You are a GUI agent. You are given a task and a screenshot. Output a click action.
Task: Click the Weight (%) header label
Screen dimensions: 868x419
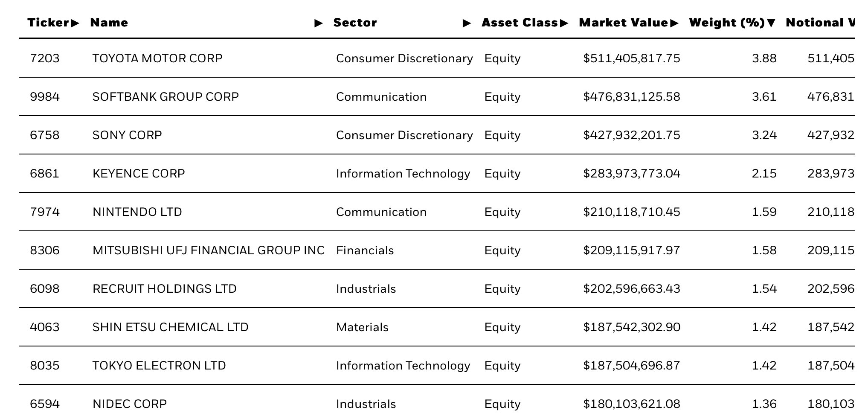[726, 23]
